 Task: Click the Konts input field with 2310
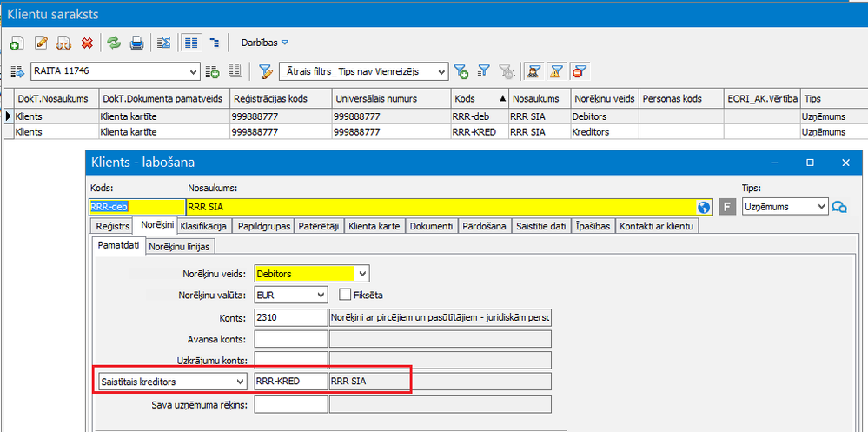(290, 316)
